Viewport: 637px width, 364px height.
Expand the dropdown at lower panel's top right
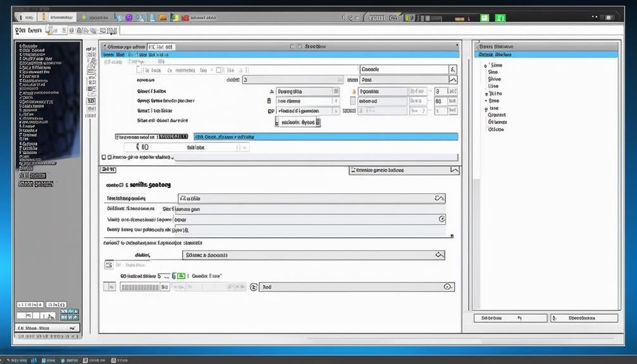click(x=455, y=170)
